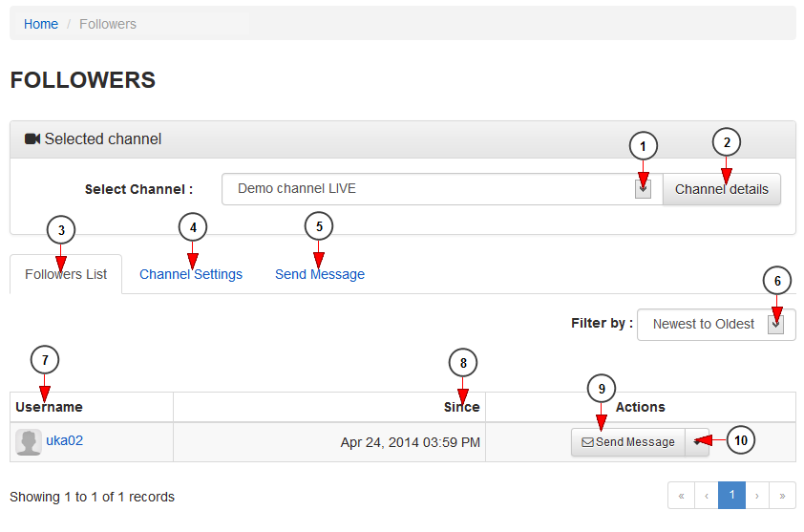Click the Since column header
The image size is (804, 532).
461,407
